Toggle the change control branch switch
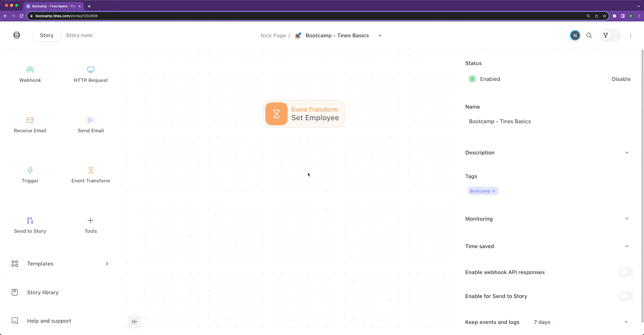Viewport: 644px width, 335px height. point(610,35)
